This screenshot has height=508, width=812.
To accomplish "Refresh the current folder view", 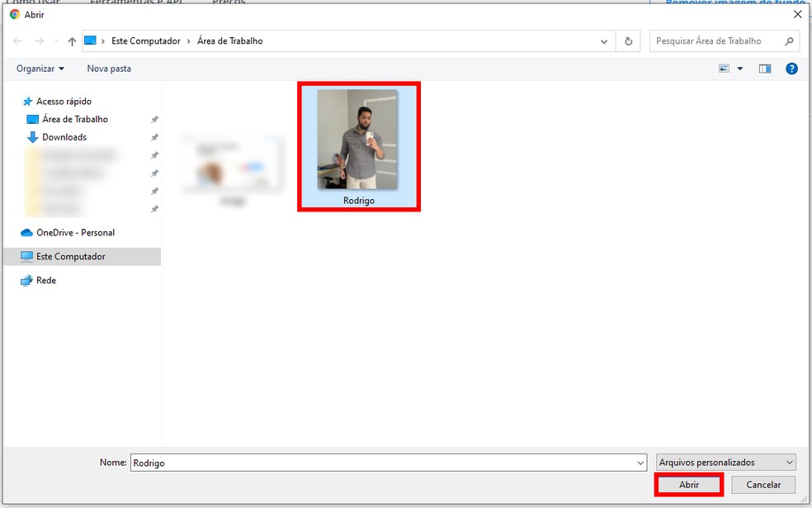I will click(x=628, y=40).
